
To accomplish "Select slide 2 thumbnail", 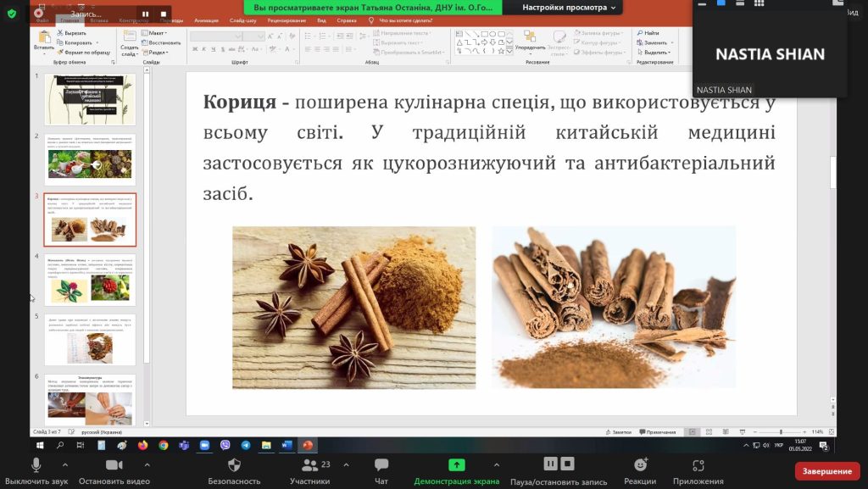I will pyautogui.click(x=90, y=160).
